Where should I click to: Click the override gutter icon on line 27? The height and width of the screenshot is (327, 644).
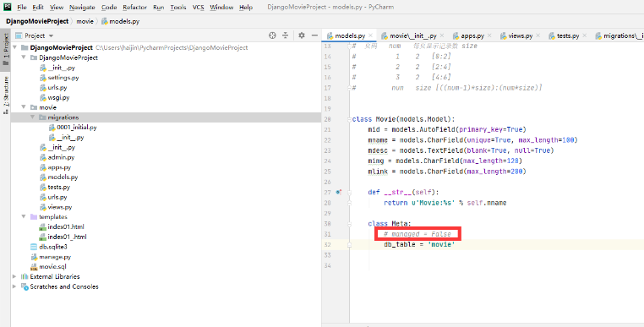click(x=338, y=192)
